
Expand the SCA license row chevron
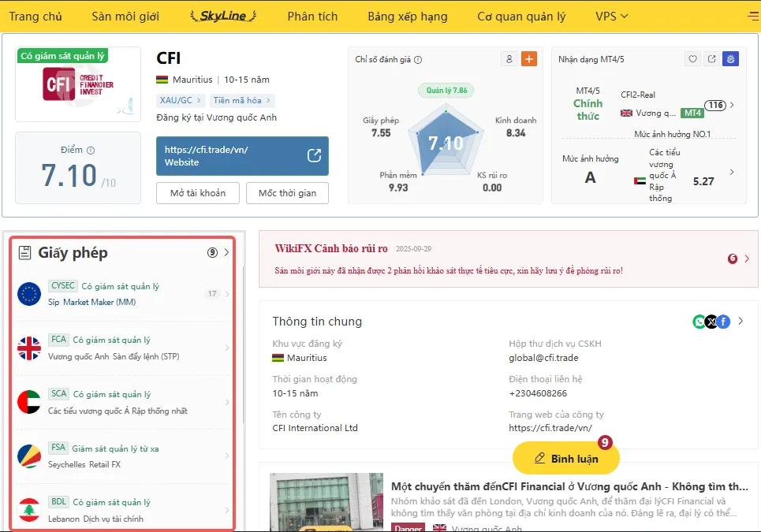[x=226, y=402]
